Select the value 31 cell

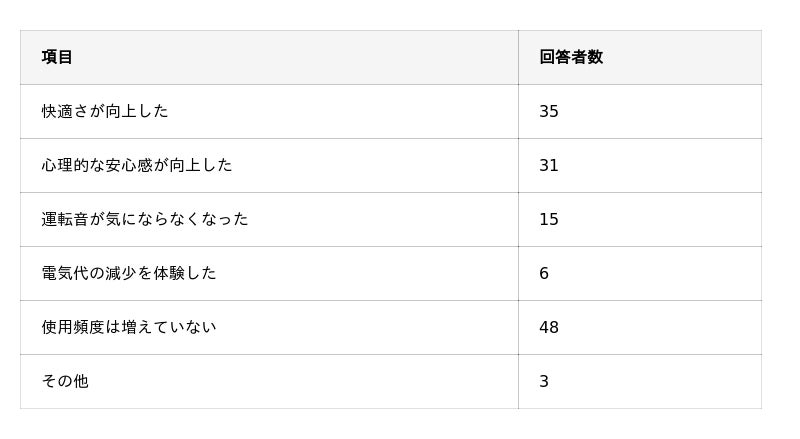pos(549,165)
